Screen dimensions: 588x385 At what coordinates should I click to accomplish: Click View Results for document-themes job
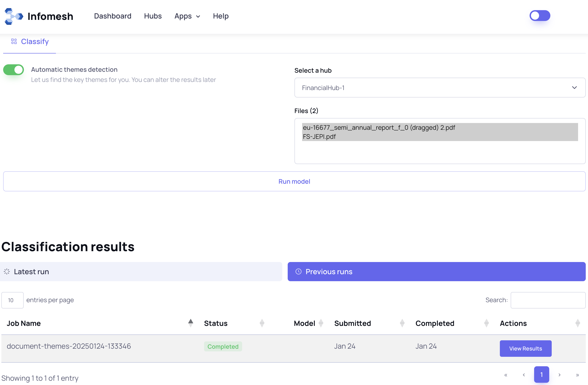525,348
